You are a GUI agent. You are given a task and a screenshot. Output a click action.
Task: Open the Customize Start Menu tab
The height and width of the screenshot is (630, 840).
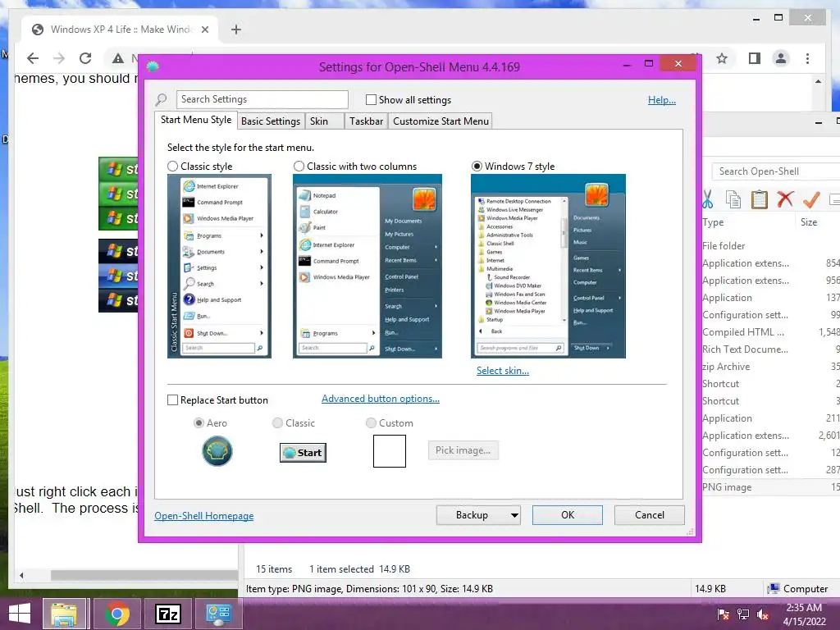tap(441, 121)
